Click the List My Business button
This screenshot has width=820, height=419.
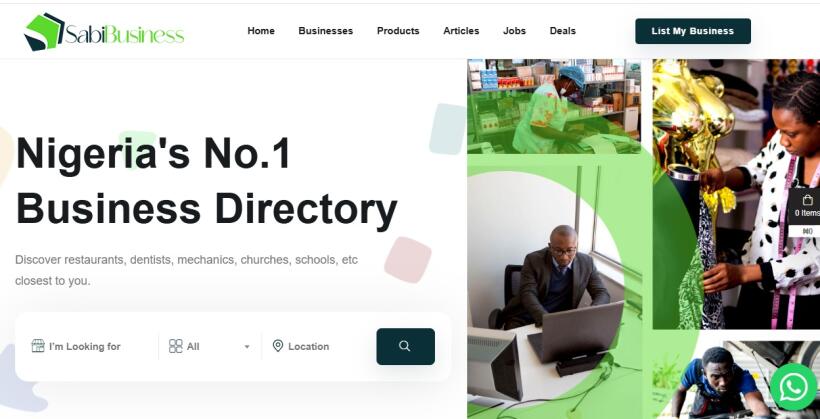pyautogui.click(x=693, y=31)
